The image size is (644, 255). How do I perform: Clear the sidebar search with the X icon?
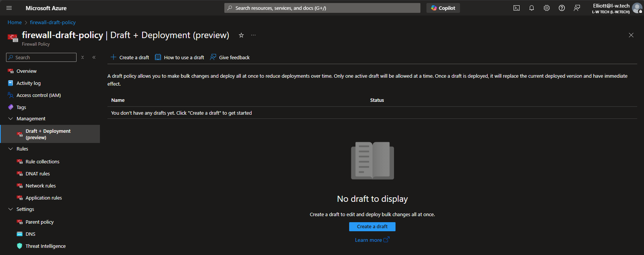[83, 57]
